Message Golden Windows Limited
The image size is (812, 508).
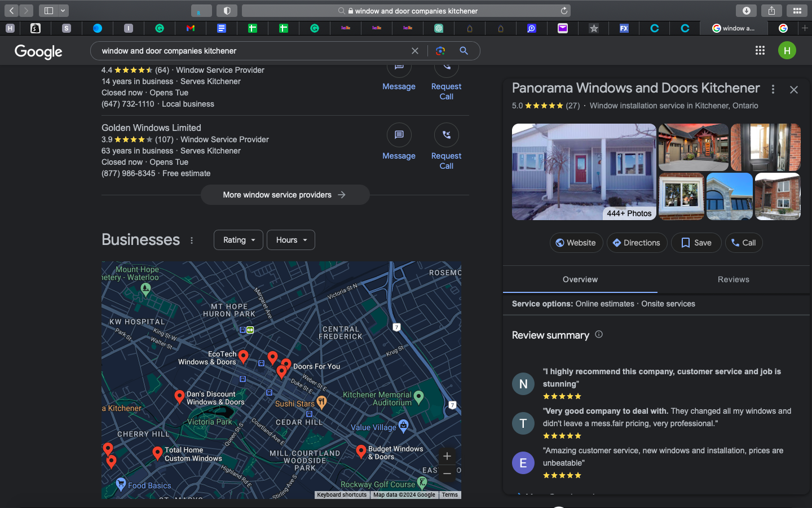[x=399, y=142]
